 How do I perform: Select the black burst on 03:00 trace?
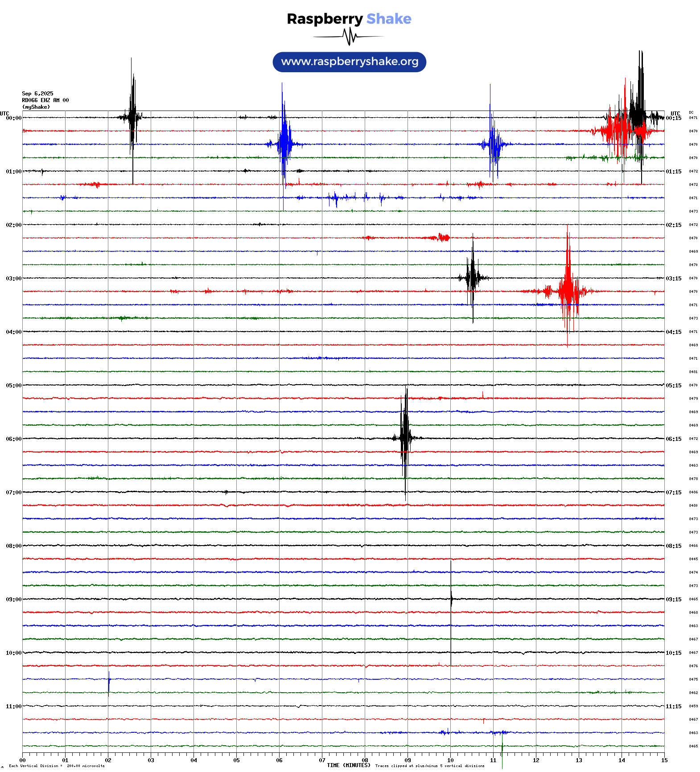click(473, 278)
